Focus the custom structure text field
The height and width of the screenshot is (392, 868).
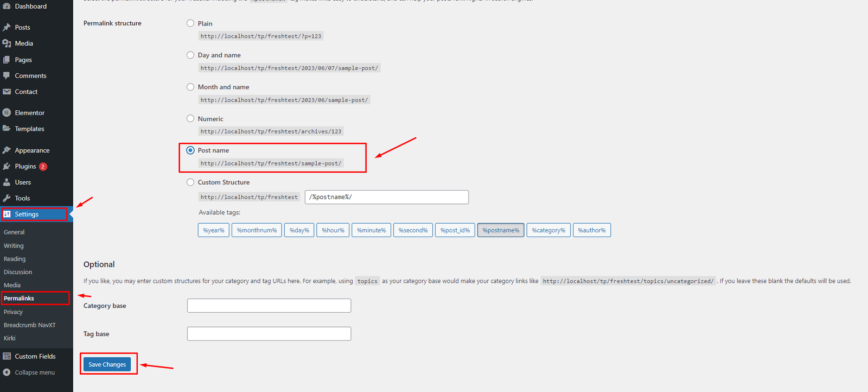pyautogui.click(x=386, y=197)
